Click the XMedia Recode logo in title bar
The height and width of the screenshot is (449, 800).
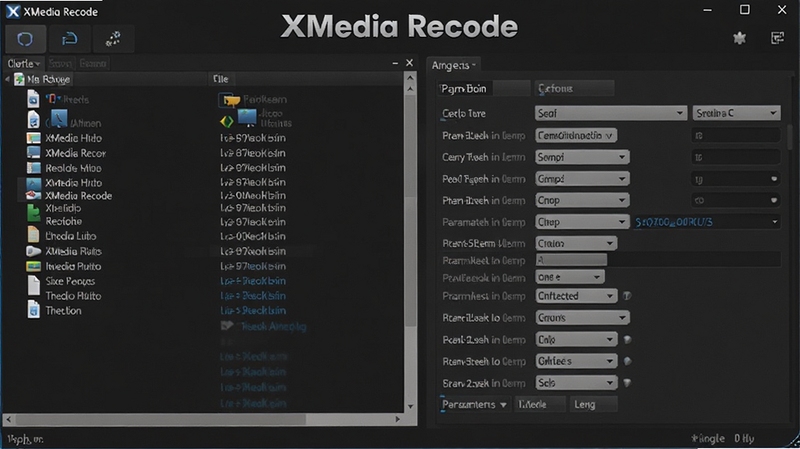[13, 11]
